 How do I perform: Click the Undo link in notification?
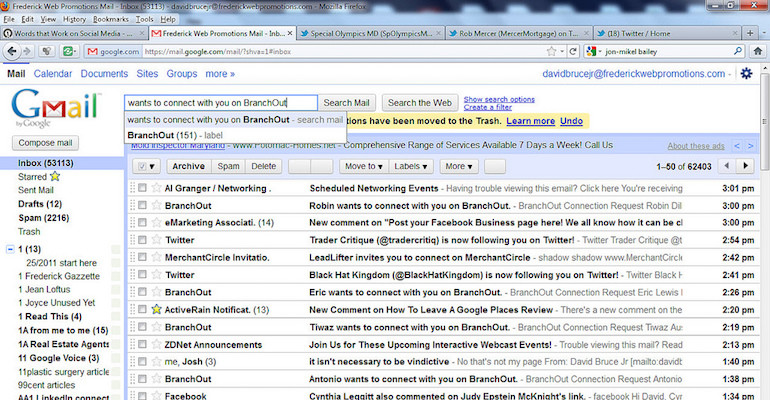571,121
